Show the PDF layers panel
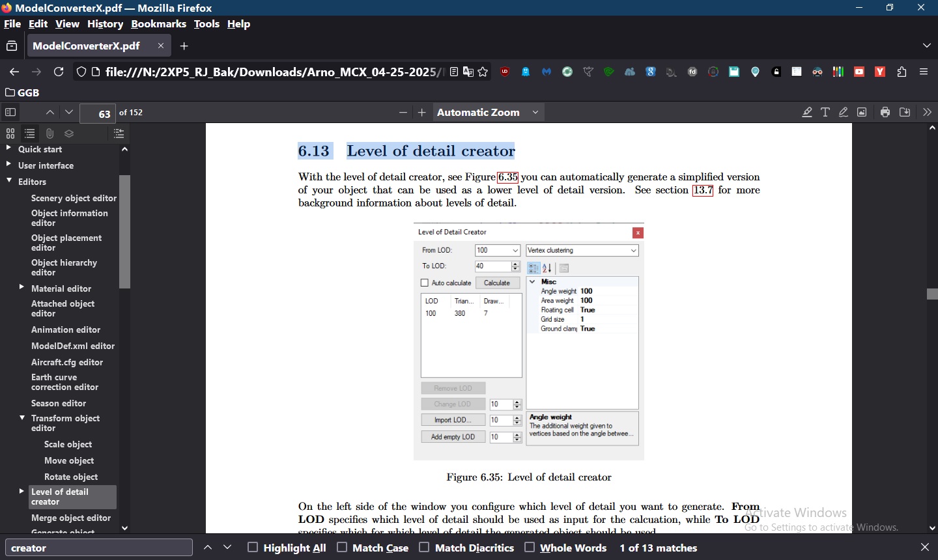This screenshot has height=560, width=938. [x=69, y=133]
